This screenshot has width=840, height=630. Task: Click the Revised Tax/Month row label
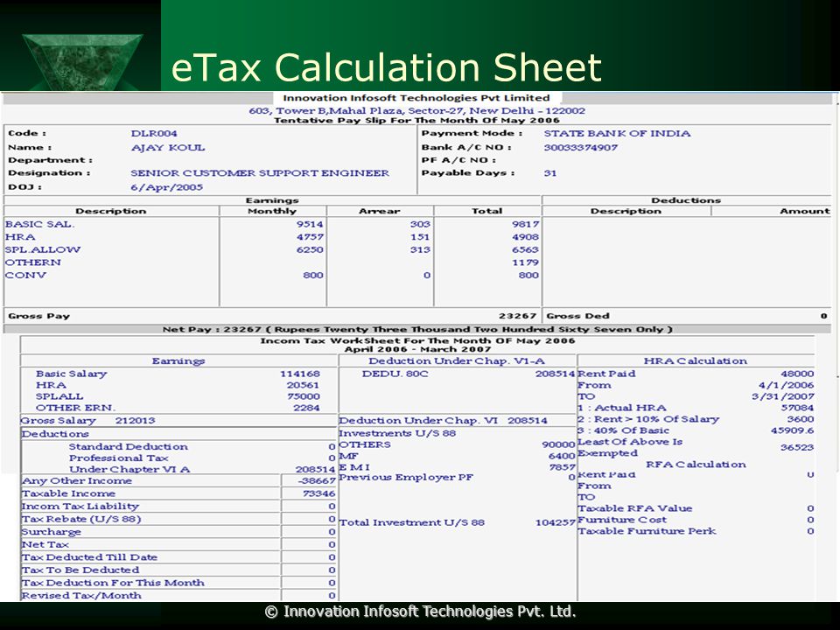click(81, 596)
